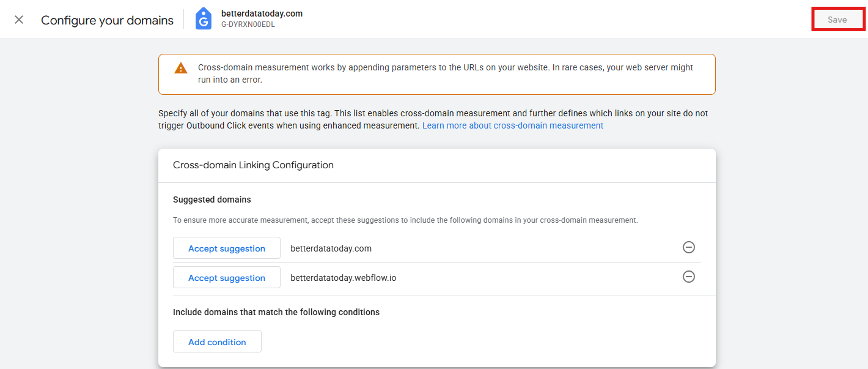This screenshot has width=868, height=369.
Task: Click the Configure your domains title
Action: click(108, 20)
